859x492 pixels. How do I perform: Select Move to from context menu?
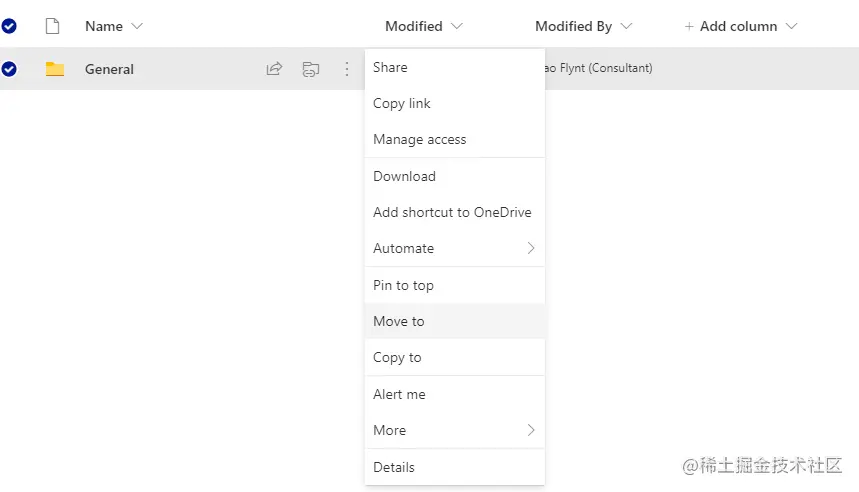399,321
